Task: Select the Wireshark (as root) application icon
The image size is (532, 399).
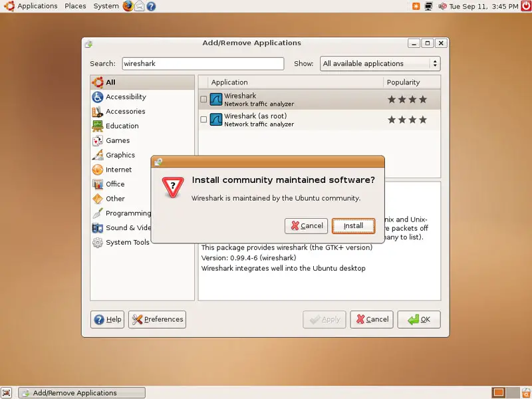Action: 215,120
